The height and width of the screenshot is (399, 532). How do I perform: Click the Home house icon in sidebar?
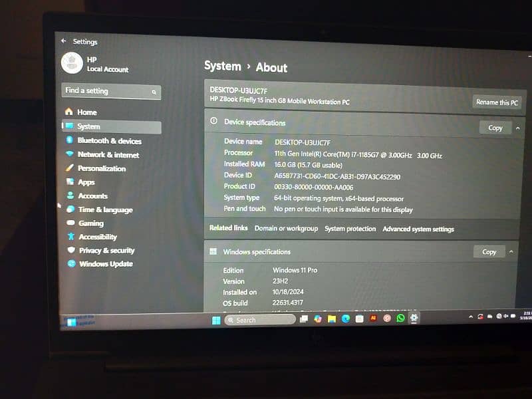(x=69, y=111)
